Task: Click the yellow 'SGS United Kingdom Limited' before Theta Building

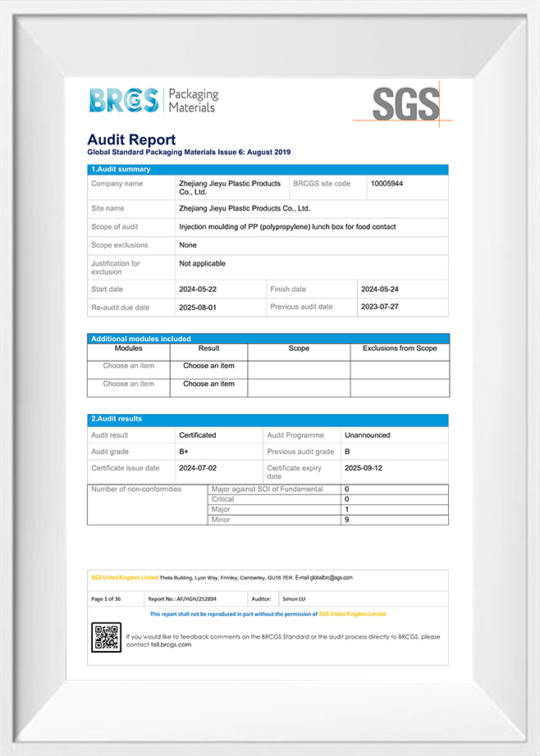Action: tap(125, 577)
